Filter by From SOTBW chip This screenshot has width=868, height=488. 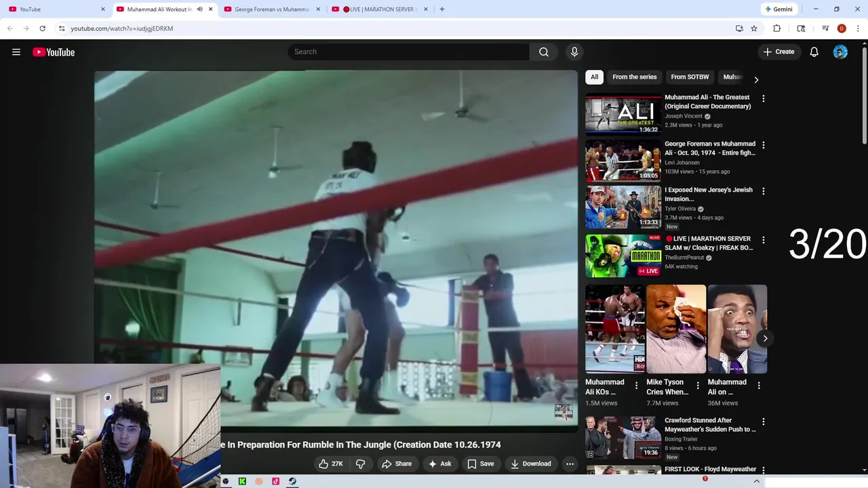(x=690, y=77)
